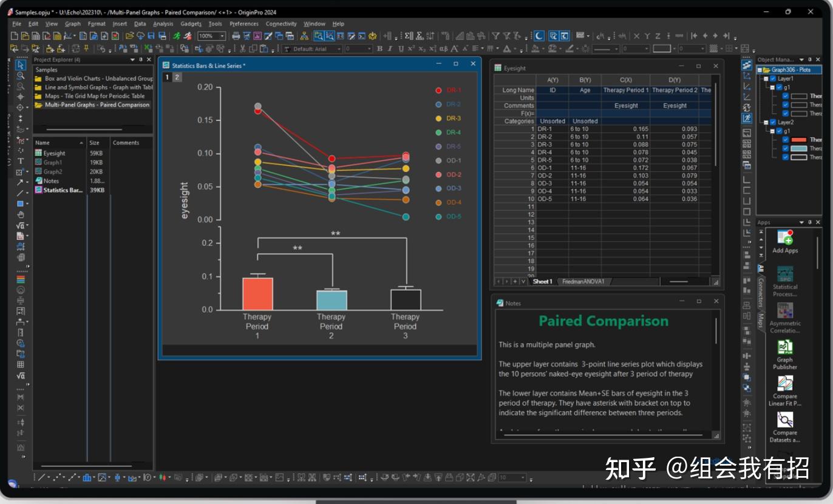Toggle dark mode moon icon in toolbar

tap(539, 36)
